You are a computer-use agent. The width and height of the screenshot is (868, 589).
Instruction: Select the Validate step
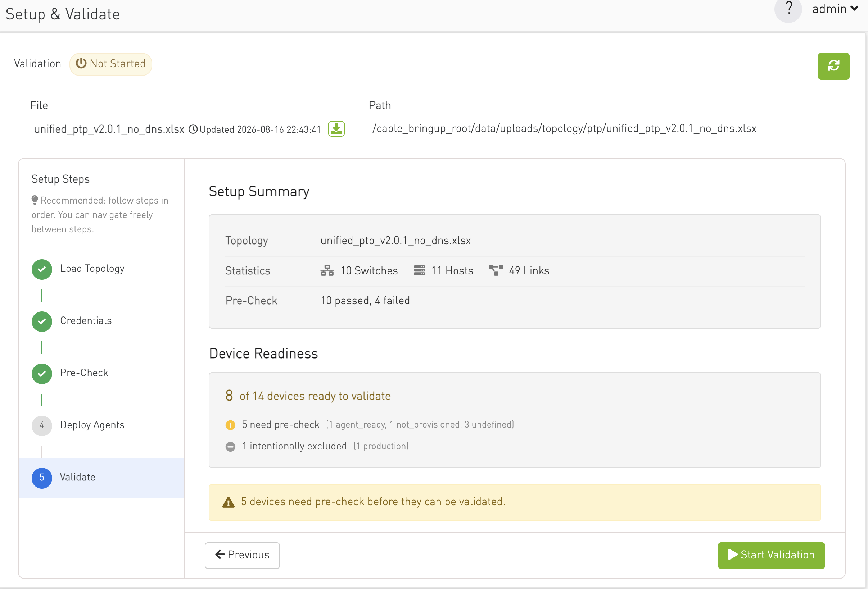[101, 478]
